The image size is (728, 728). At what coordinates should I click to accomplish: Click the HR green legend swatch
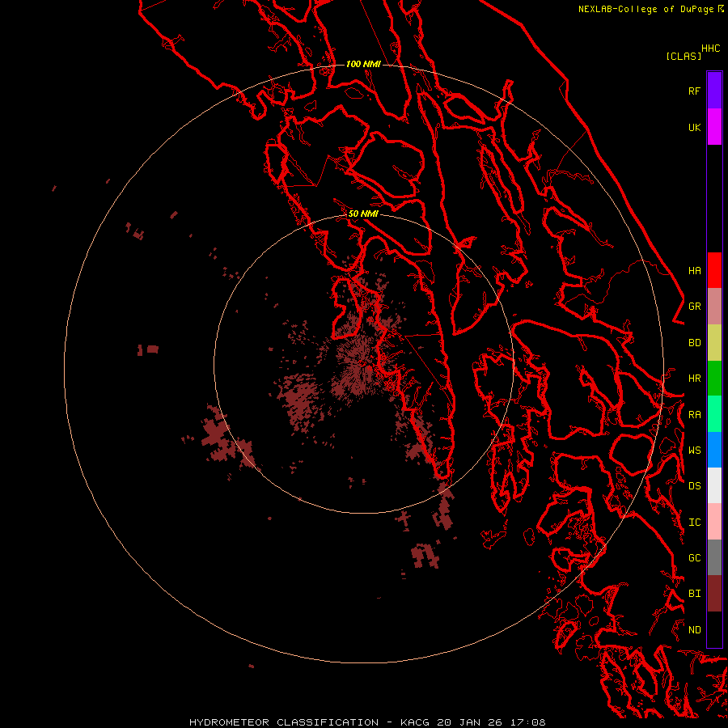[x=714, y=378]
